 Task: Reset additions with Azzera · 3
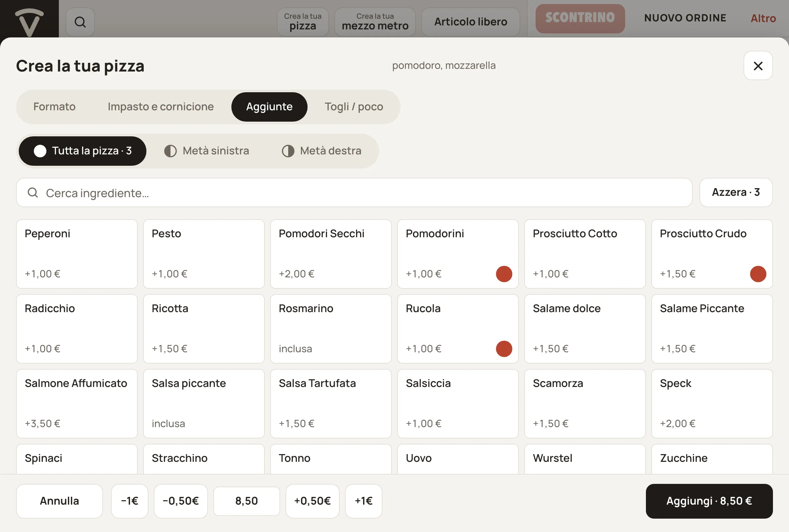pyautogui.click(x=736, y=193)
